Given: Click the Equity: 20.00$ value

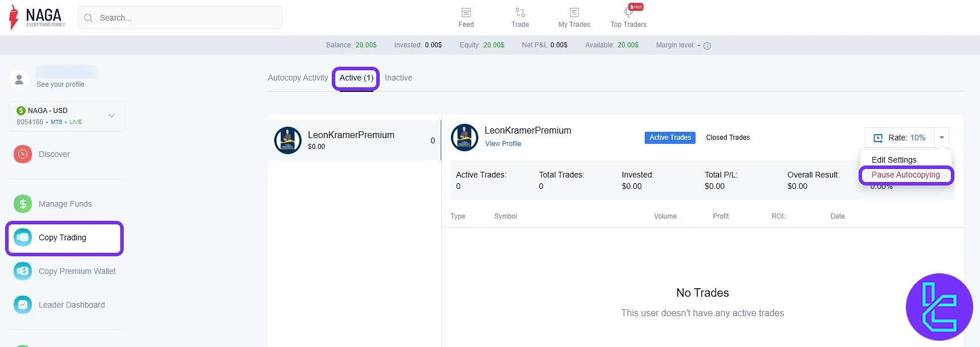Looking at the screenshot, I should 494,45.
